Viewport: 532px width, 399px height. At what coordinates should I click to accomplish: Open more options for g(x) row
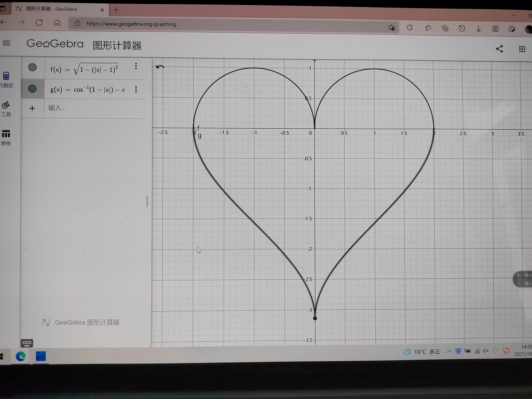136,90
